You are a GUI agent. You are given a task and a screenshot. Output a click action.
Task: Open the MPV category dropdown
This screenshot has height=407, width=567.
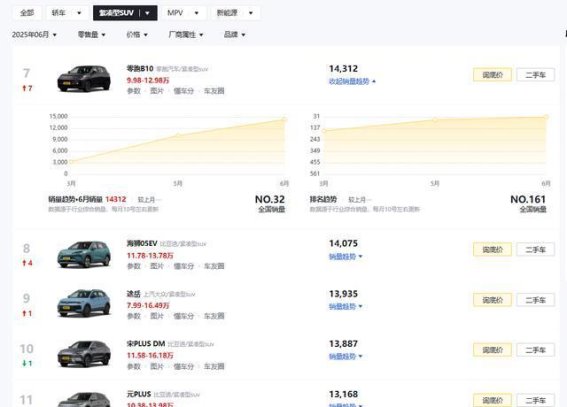pos(184,13)
